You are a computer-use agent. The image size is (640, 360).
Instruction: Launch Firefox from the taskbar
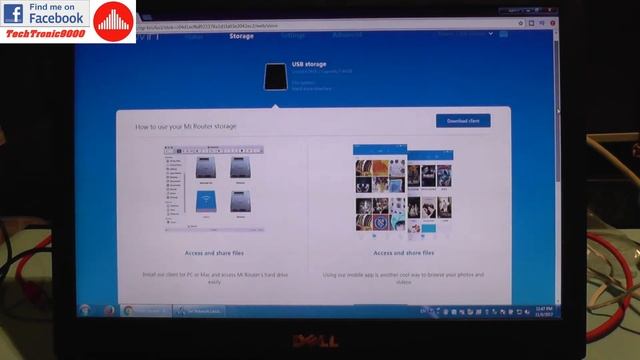tap(109, 311)
